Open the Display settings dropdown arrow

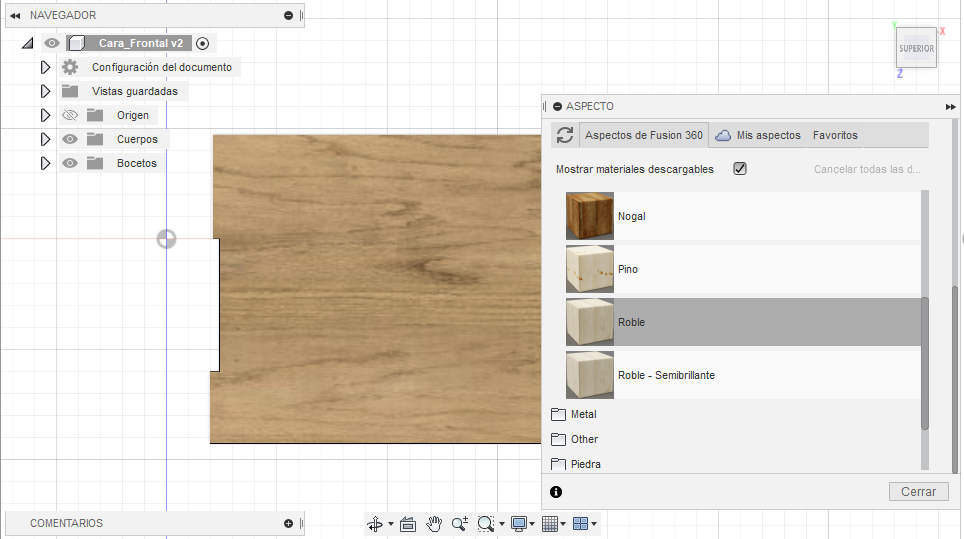[x=532, y=524]
